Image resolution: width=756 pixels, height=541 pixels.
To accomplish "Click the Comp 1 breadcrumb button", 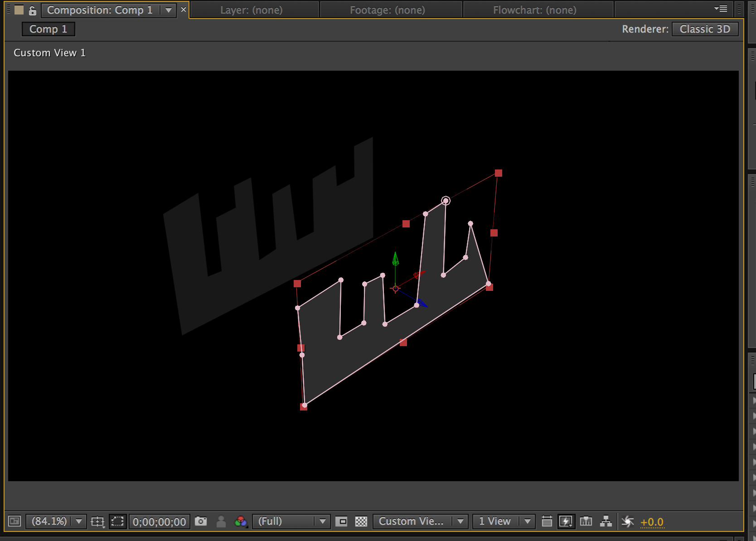I will tap(48, 29).
